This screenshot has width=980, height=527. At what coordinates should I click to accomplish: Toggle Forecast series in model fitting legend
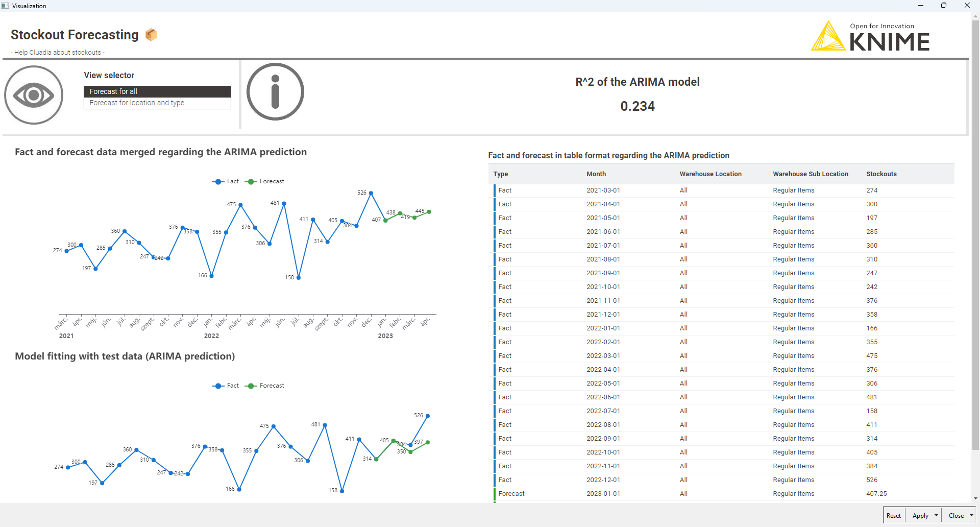[x=264, y=386]
